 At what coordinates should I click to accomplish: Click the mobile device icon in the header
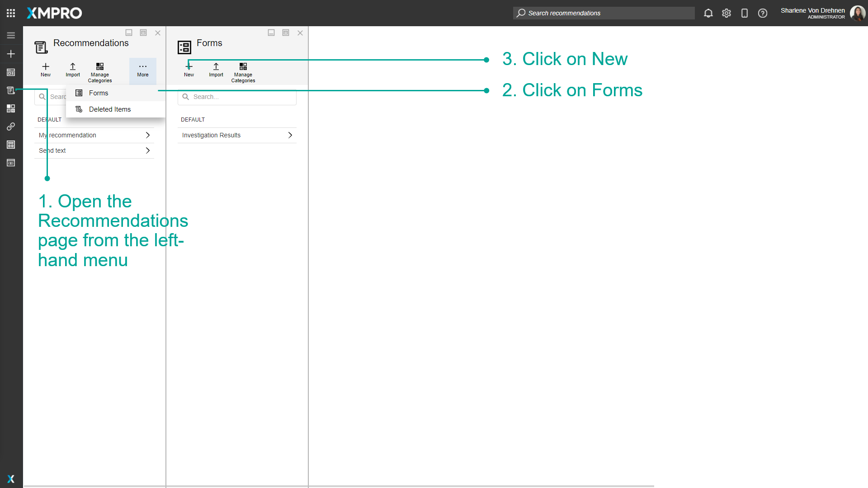(x=745, y=13)
